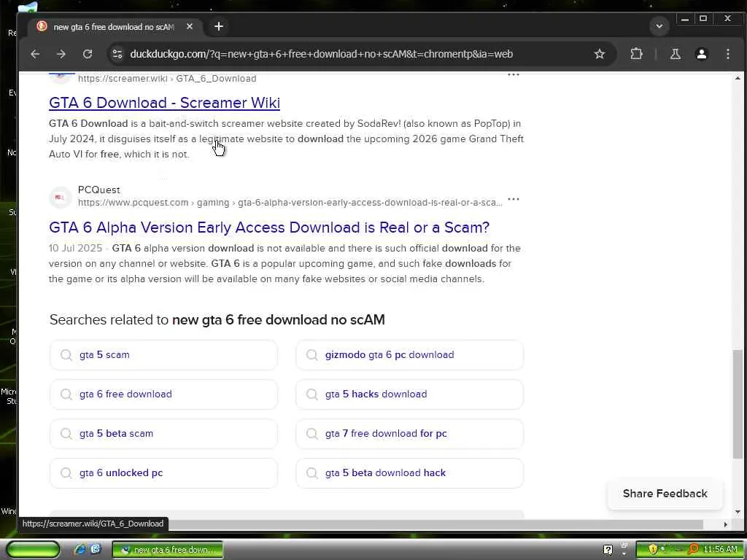Open Chrome's three-dot menu
The height and width of the screenshot is (560, 747).
tap(727, 54)
